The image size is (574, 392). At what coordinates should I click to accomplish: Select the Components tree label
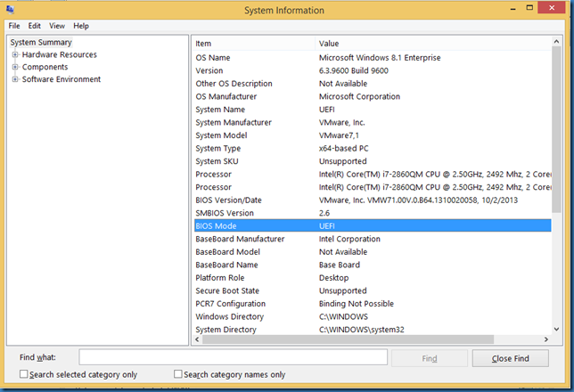[x=45, y=67]
